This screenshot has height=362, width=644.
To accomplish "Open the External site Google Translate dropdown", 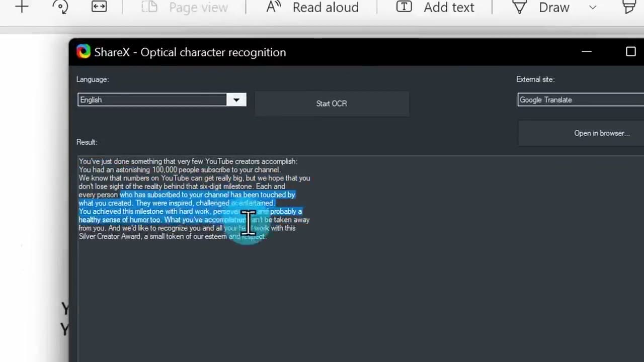I will click(x=581, y=100).
